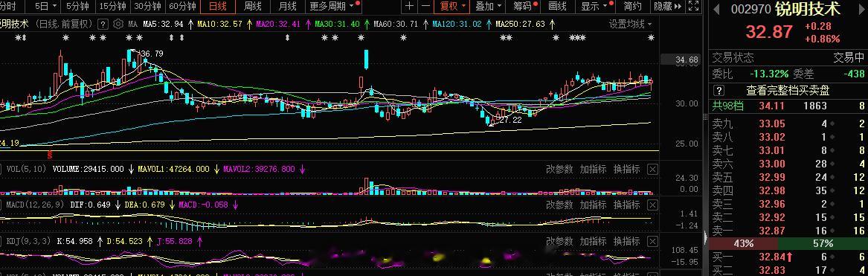Click 隐藏 to hide side panel
Image resolution: width=868 pixels, height=276 pixels.
(663, 7)
